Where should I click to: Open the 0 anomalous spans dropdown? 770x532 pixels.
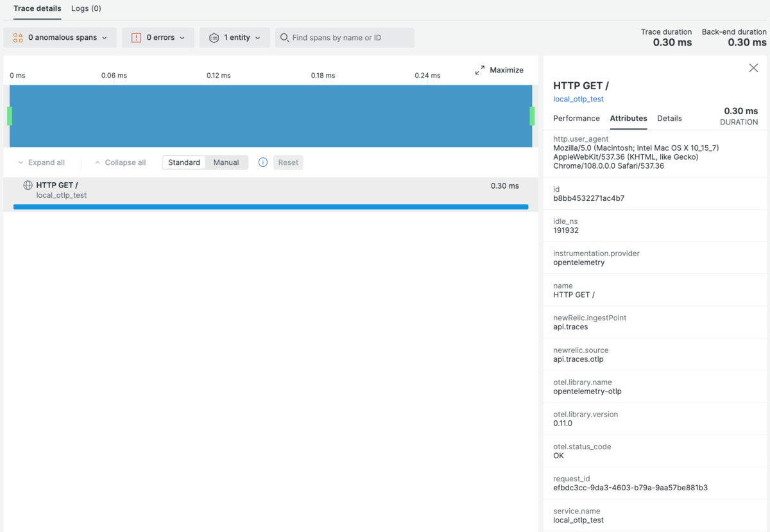(x=60, y=37)
